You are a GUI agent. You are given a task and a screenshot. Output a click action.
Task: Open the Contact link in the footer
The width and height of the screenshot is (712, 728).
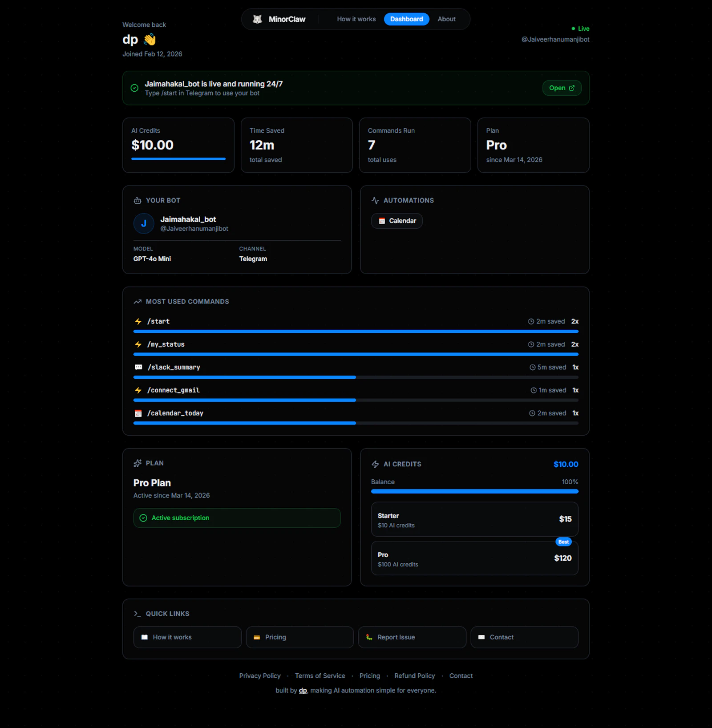[461, 676]
